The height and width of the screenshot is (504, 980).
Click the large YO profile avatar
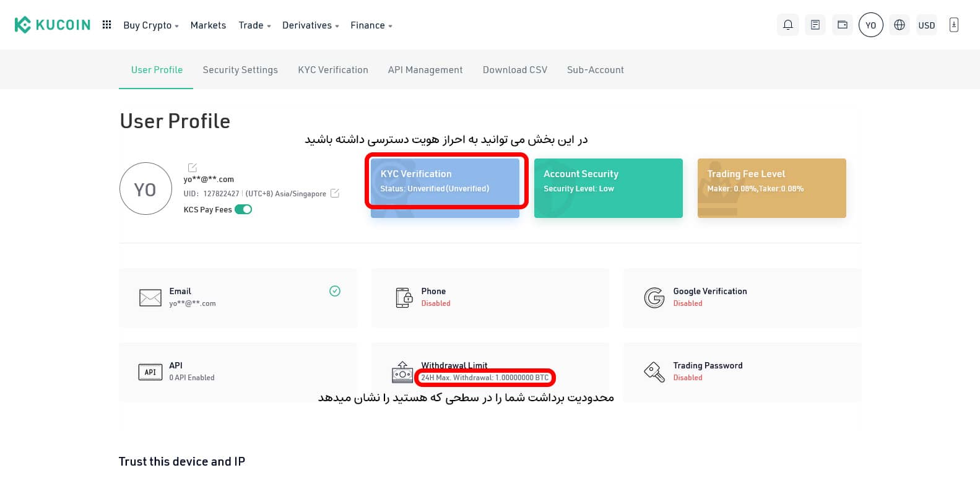(x=145, y=189)
